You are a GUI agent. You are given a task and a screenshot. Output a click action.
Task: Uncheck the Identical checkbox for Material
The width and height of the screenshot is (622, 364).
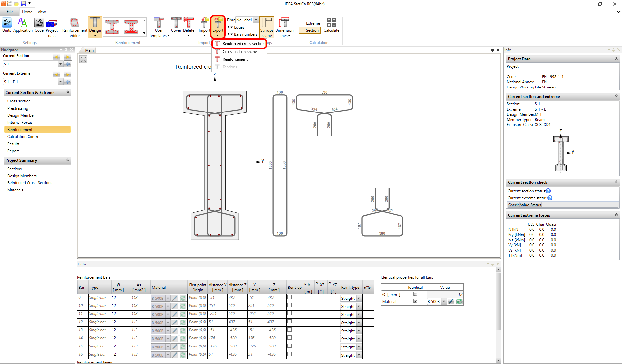(x=415, y=301)
